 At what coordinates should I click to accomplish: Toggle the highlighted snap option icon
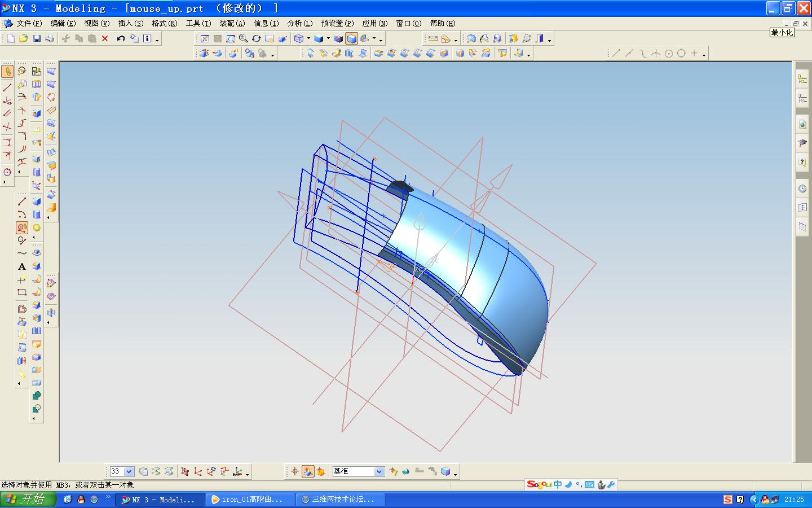308,471
